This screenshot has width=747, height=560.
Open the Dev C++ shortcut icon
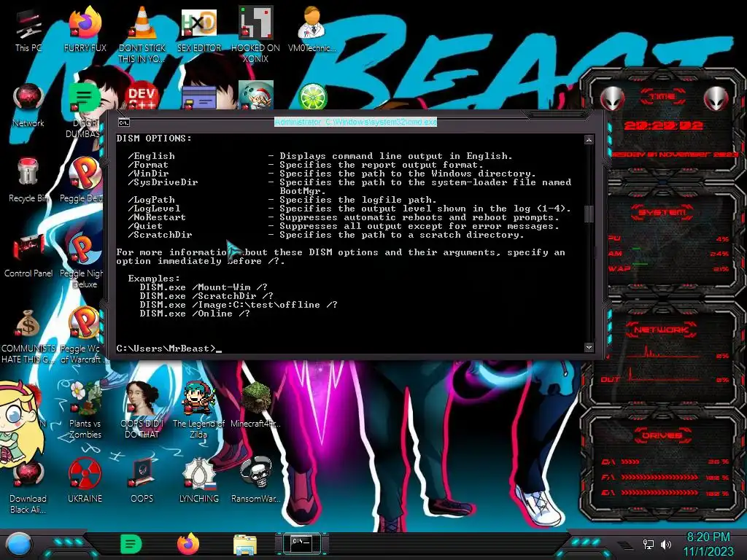(x=142, y=96)
